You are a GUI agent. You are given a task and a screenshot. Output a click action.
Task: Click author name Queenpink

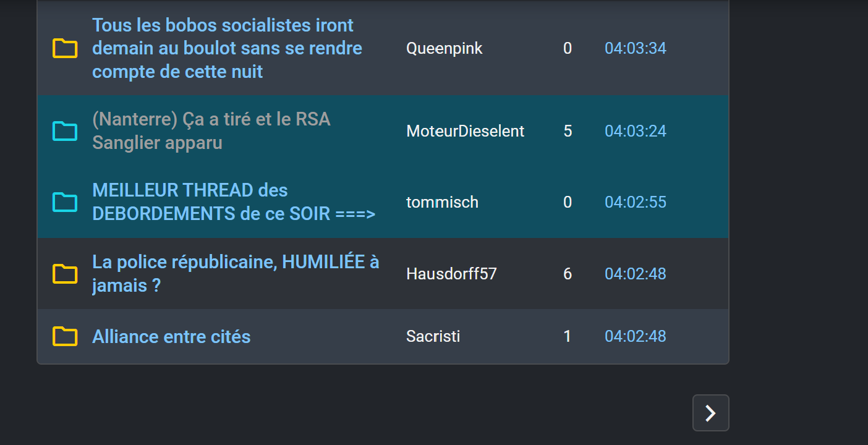(x=445, y=48)
